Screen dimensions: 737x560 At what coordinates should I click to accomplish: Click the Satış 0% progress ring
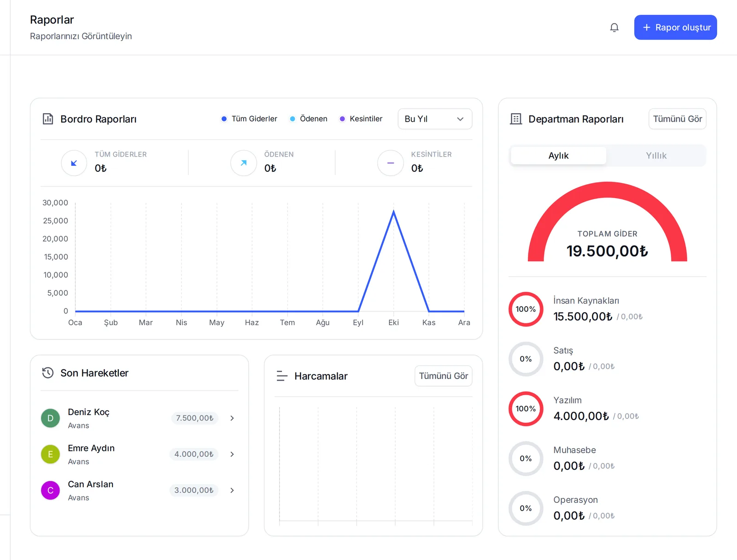(x=526, y=359)
